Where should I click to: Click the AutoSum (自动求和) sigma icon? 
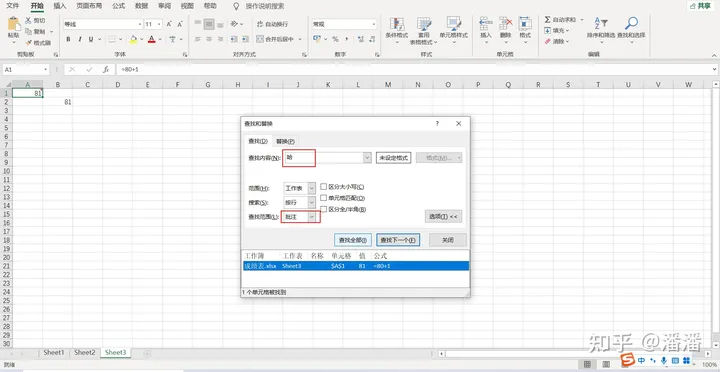(x=547, y=20)
